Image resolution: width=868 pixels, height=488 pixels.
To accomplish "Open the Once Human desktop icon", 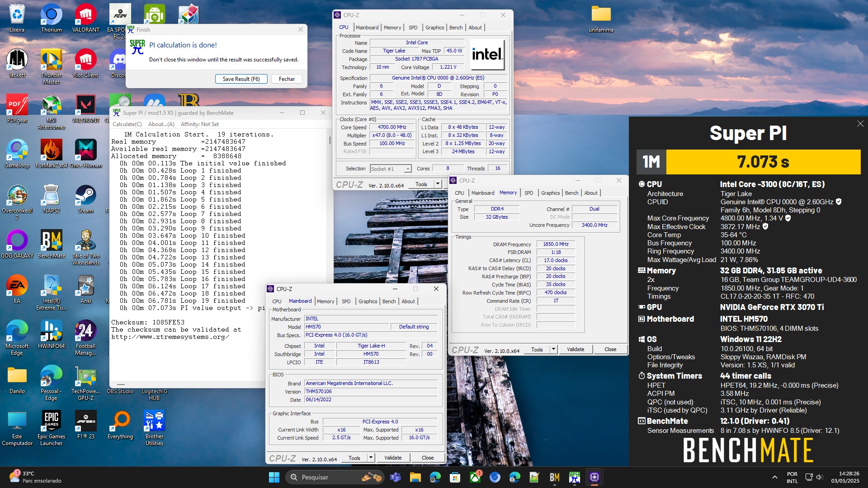I will [x=85, y=154].
